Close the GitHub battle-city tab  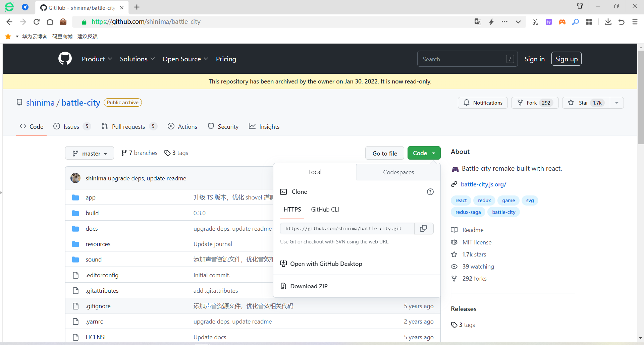click(x=122, y=8)
